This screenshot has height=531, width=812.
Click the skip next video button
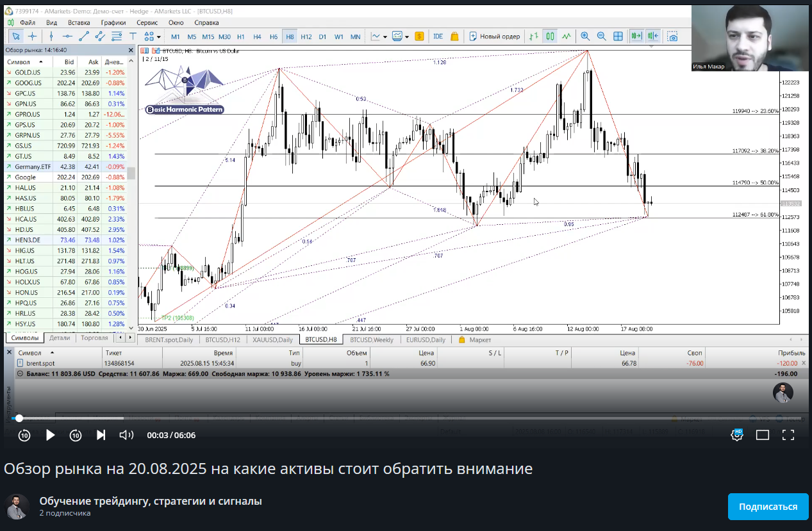pyautogui.click(x=101, y=435)
